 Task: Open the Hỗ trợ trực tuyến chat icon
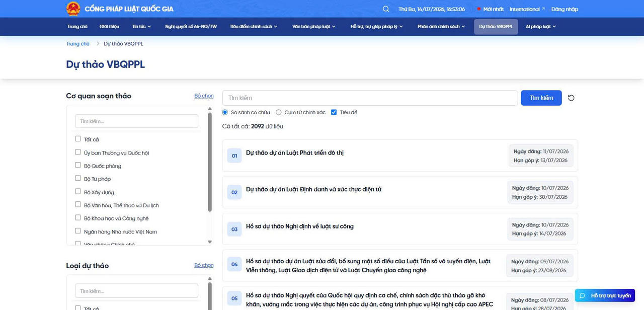pyautogui.click(x=582, y=295)
